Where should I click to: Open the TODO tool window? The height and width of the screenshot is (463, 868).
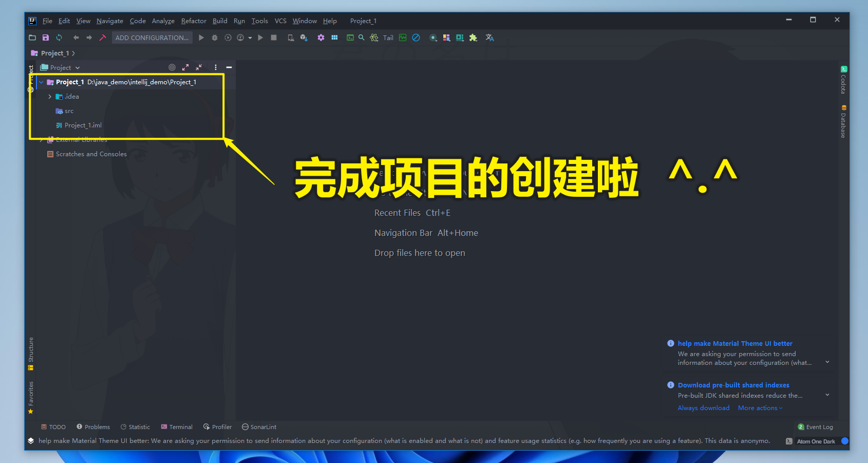pyautogui.click(x=53, y=427)
